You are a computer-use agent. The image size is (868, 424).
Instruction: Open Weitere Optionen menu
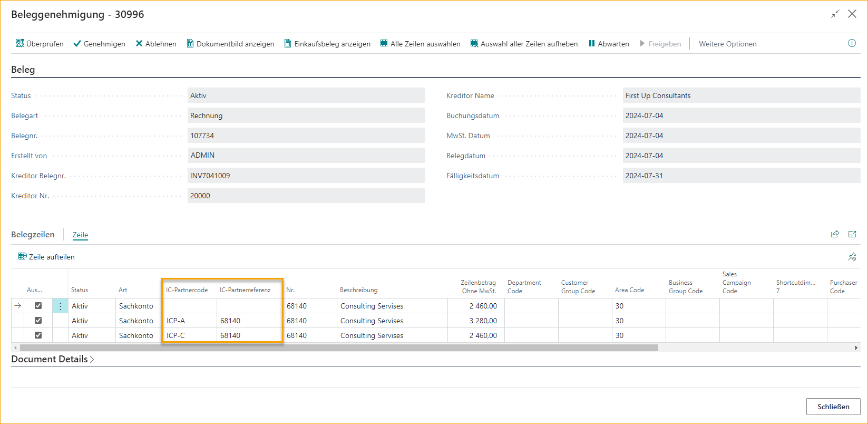click(x=727, y=44)
